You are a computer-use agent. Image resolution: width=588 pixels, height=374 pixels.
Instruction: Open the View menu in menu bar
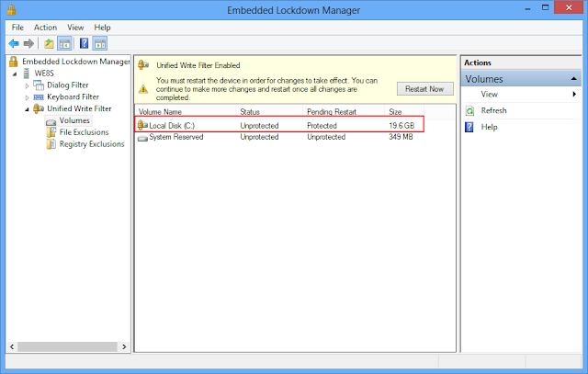tap(75, 28)
